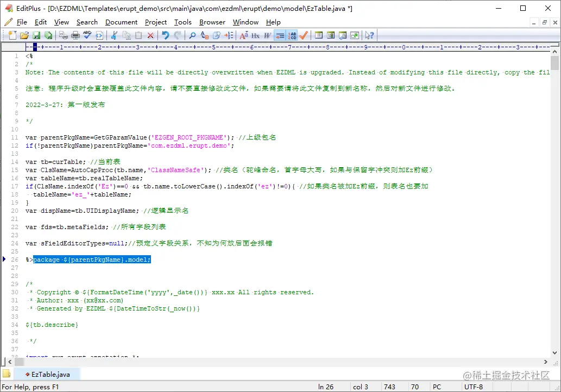Click the EditPlus title bar app icon
Screen dimensions: 561x392
9,8
